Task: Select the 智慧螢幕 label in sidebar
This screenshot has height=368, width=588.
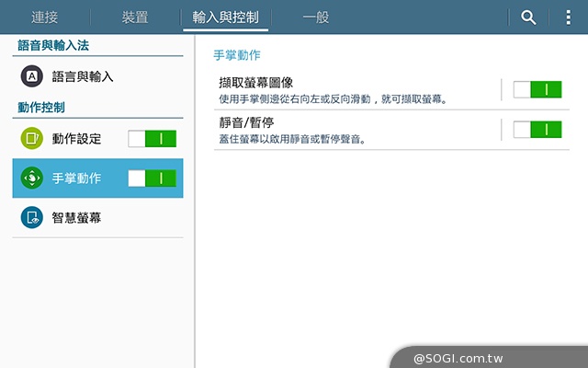Action: coord(76,217)
